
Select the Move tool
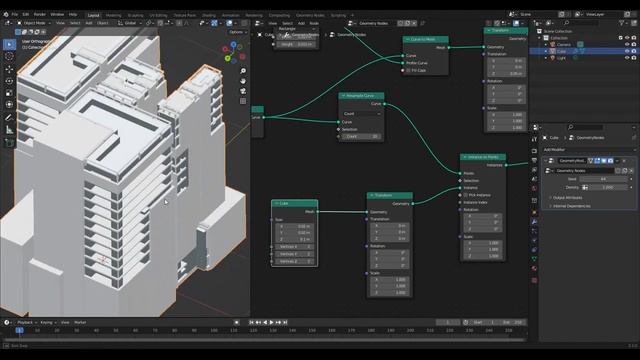coord(9,69)
